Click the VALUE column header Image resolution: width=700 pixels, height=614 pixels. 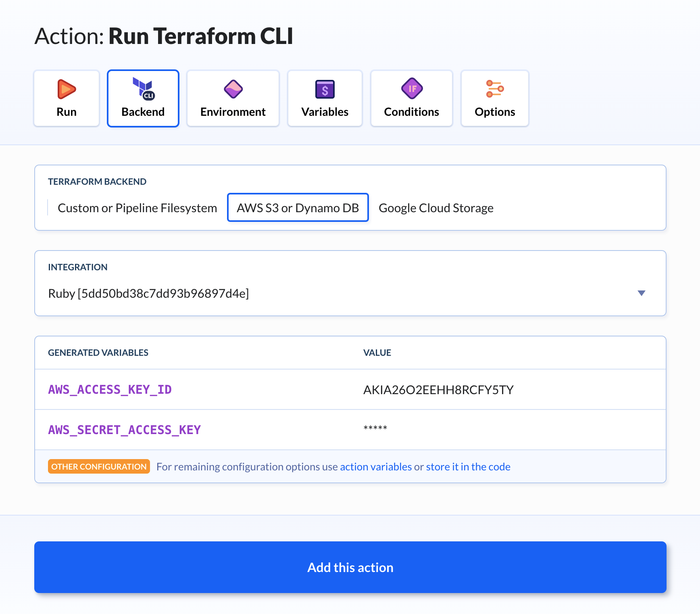coord(377,353)
